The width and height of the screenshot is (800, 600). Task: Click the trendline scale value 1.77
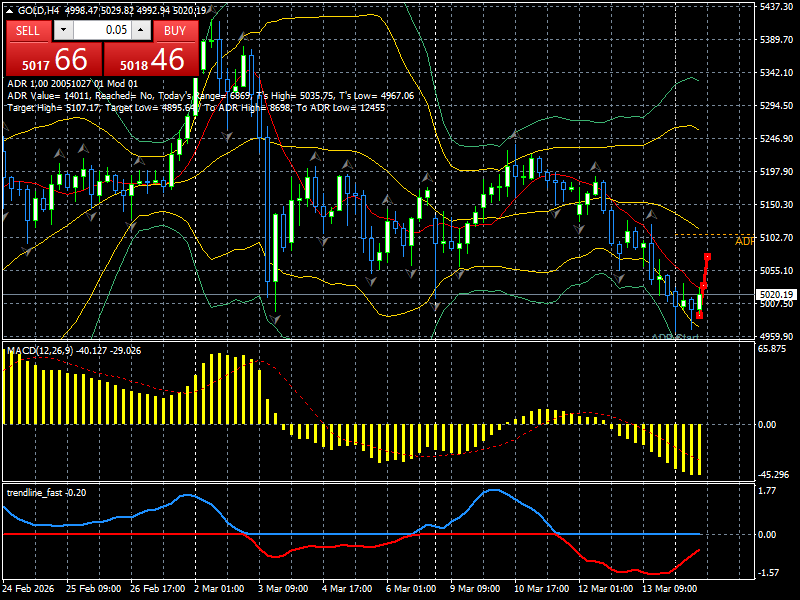(x=767, y=491)
